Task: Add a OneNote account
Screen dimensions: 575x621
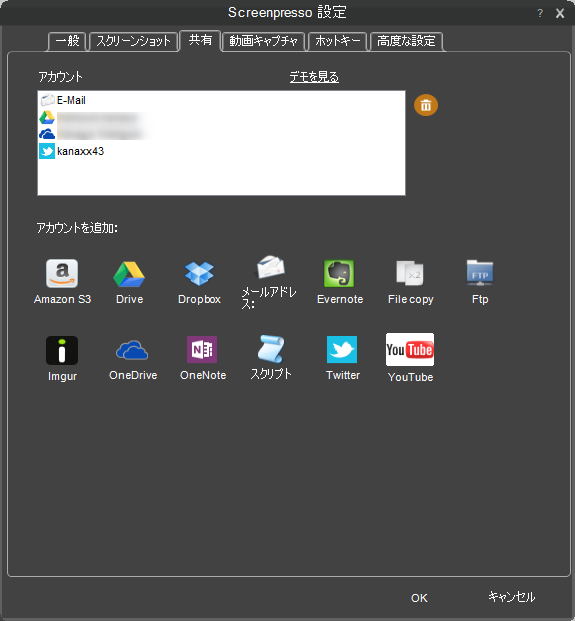Action: pyautogui.click(x=203, y=358)
